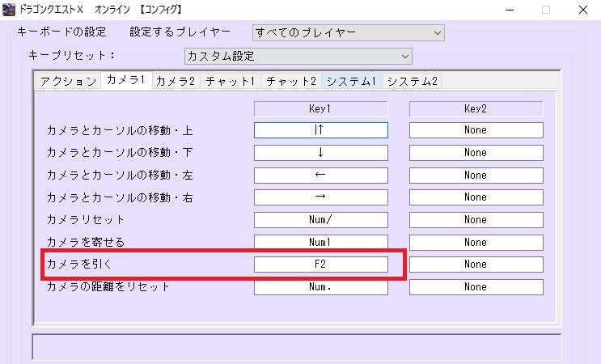Click Key1 field F2 for カメラを引く
The image size is (601, 364).
point(321,265)
